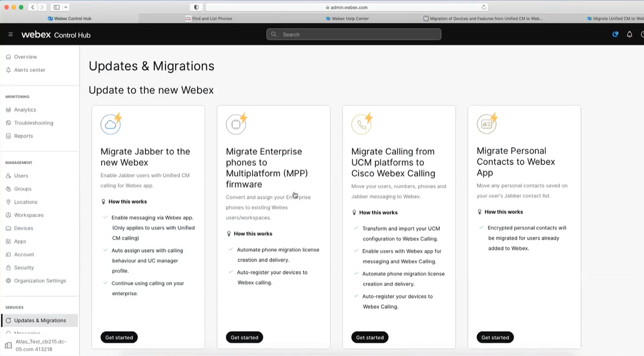
Task: Click the Migrate Jabber cloud icon
Action: (x=111, y=124)
